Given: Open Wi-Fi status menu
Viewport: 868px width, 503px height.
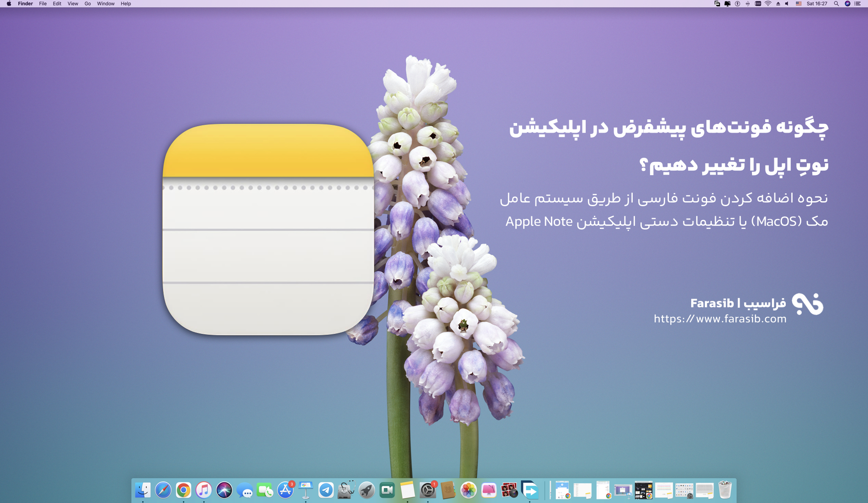Looking at the screenshot, I should click(x=768, y=4).
